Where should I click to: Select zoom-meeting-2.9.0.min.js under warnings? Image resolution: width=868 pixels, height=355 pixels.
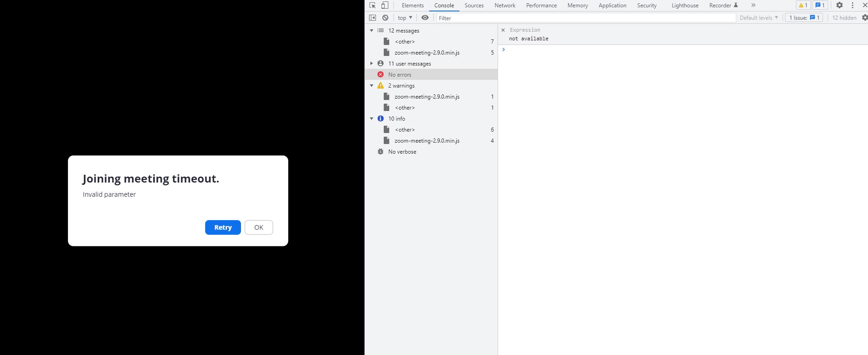coord(431,97)
